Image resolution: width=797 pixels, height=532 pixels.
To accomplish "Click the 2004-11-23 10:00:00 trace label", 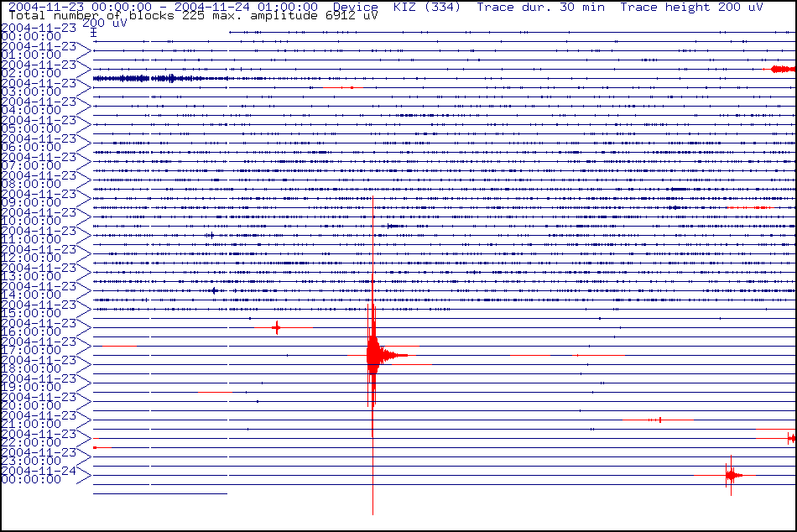I will click(x=39, y=216).
